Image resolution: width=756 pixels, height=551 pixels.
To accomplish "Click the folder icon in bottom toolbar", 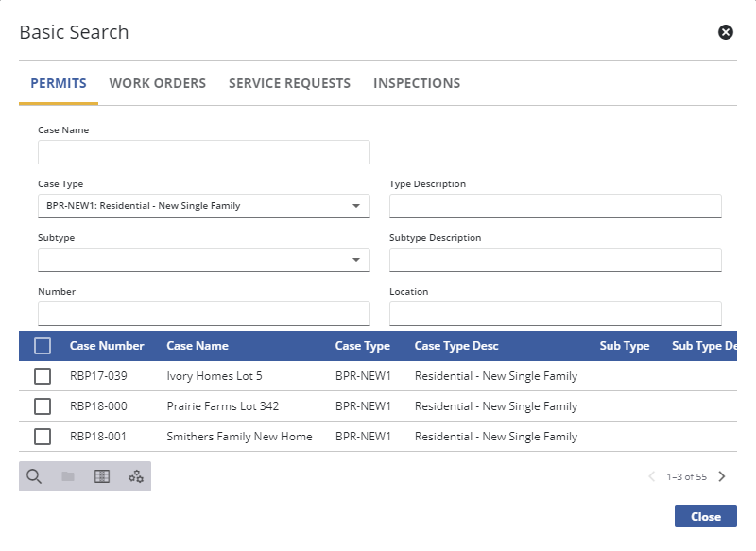I will click(68, 476).
